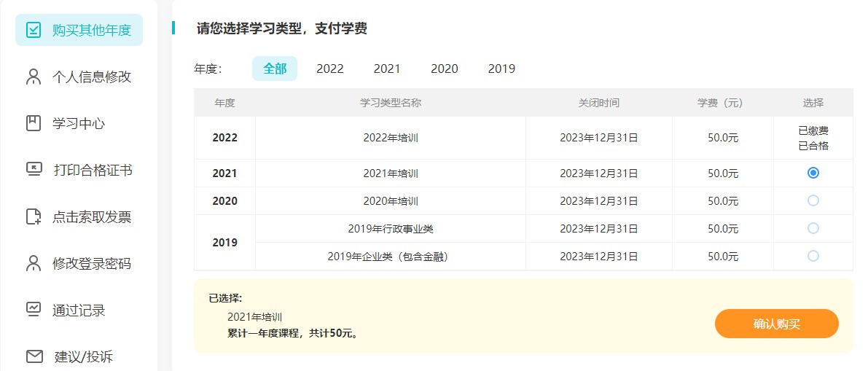This screenshot has height=371, width=868.
Task: Click the user icon beside 修改登录密码
Action: [34, 263]
